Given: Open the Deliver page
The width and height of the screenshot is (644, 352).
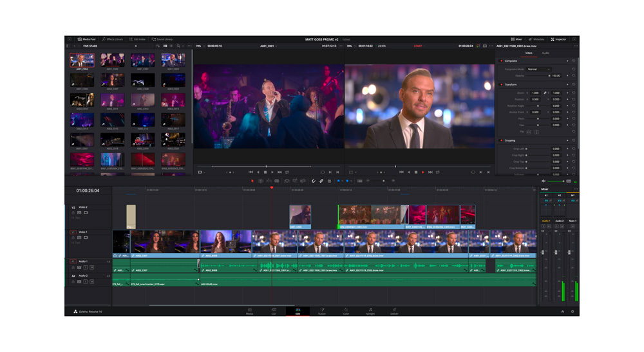Looking at the screenshot, I should tap(394, 311).
